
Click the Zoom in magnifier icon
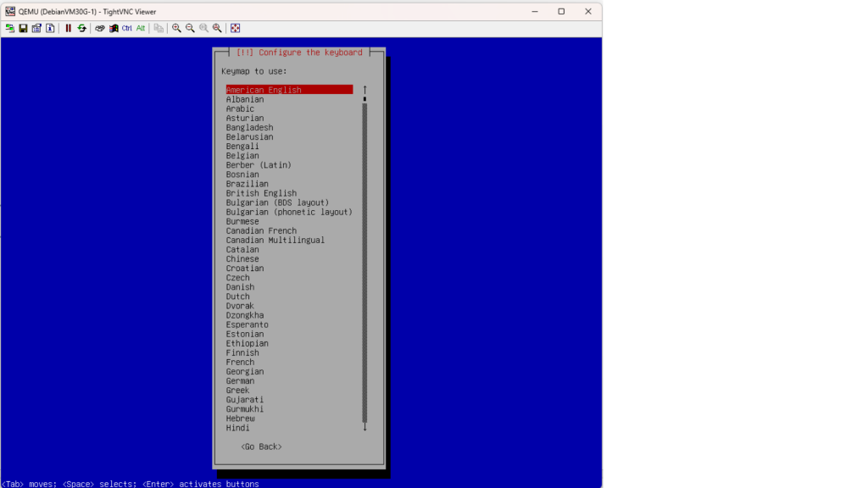click(x=176, y=28)
